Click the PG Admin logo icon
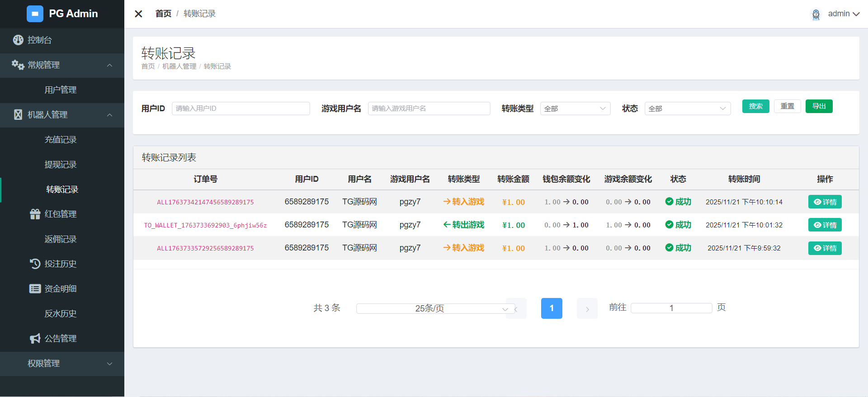Viewport: 868px width, 397px height. (x=35, y=14)
